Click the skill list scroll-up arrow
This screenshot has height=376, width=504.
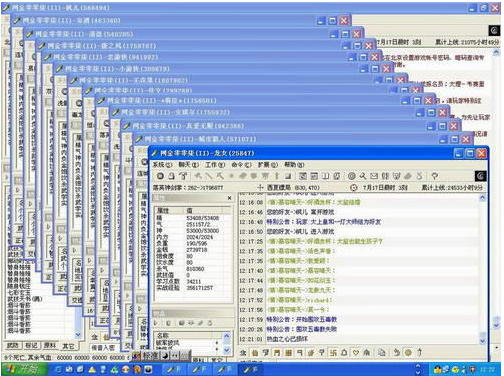[227, 335]
